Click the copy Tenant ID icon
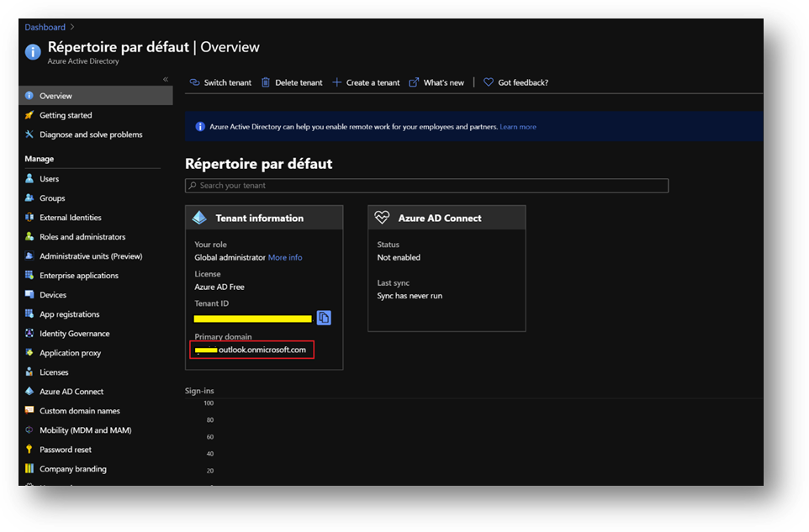The width and height of the screenshot is (809, 532). (x=324, y=318)
